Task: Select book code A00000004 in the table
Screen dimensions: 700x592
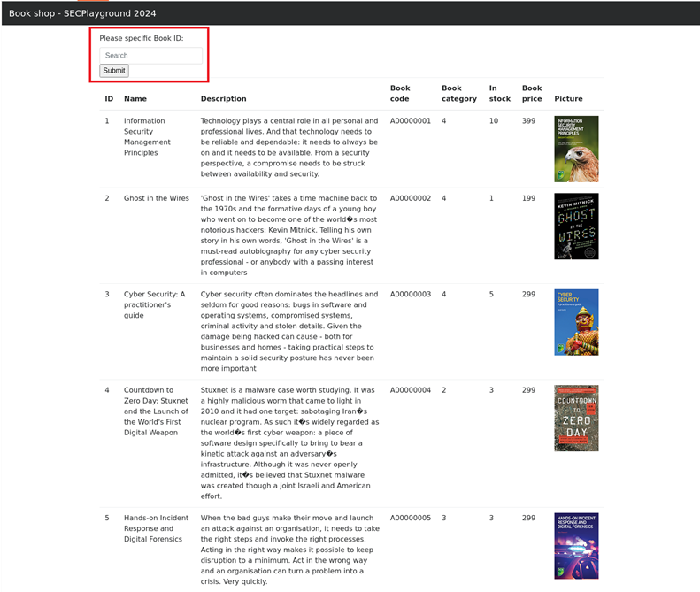Action: pos(411,390)
